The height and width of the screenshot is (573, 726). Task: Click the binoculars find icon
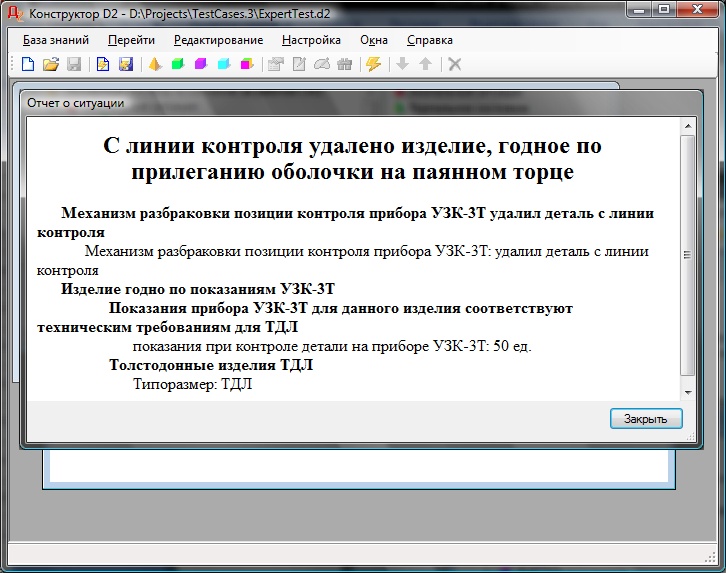[x=344, y=64]
